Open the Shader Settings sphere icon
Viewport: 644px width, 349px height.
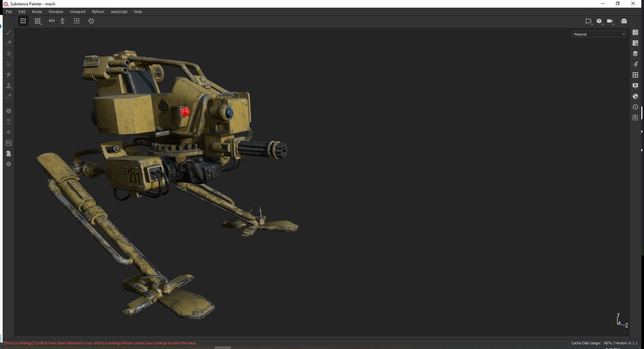(x=635, y=96)
